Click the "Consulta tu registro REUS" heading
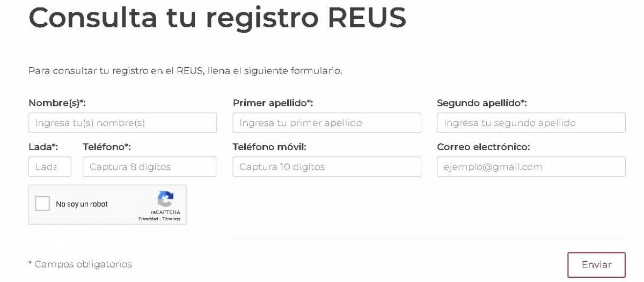The height and width of the screenshot is (282, 644). 217,18
